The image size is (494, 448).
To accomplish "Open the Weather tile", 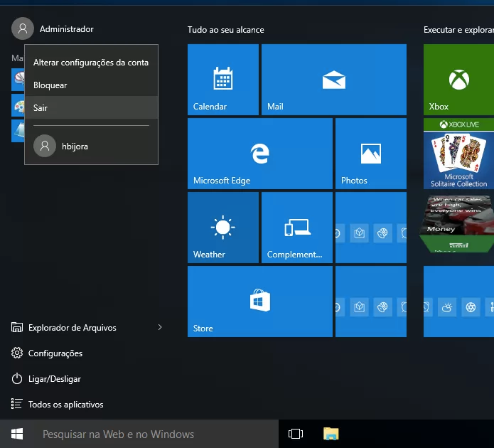I will pyautogui.click(x=223, y=228).
